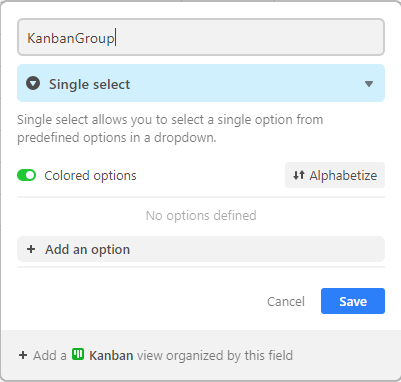Screen dimensions: 401x382
Task: Click "view organized by this field" text
Action: pyautogui.click(x=215, y=355)
